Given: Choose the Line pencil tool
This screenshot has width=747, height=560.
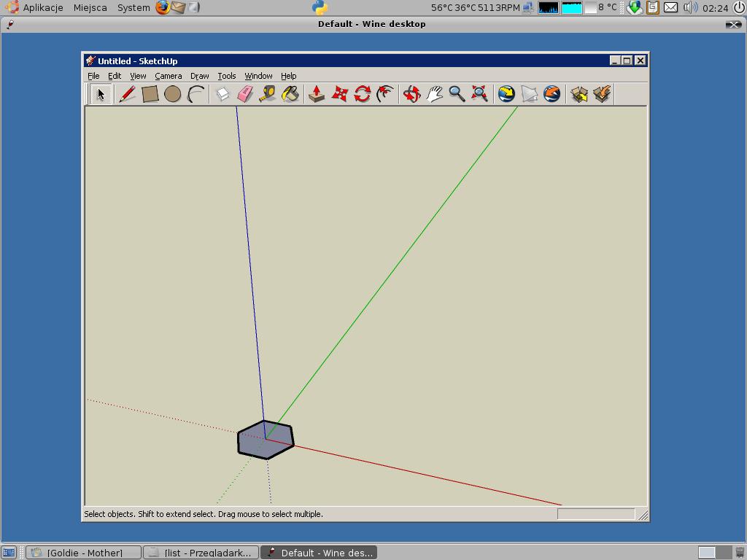Looking at the screenshot, I should click(x=127, y=94).
